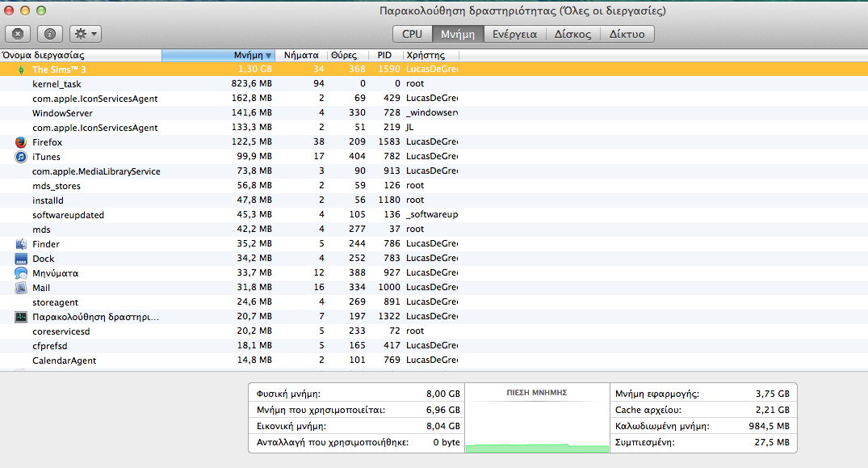
Task: Sort by Θύρες column header
Action: (x=348, y=55)
